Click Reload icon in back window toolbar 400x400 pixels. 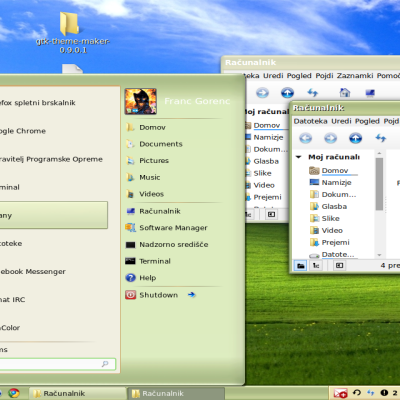pyautogui.click(x=312, y=93)
